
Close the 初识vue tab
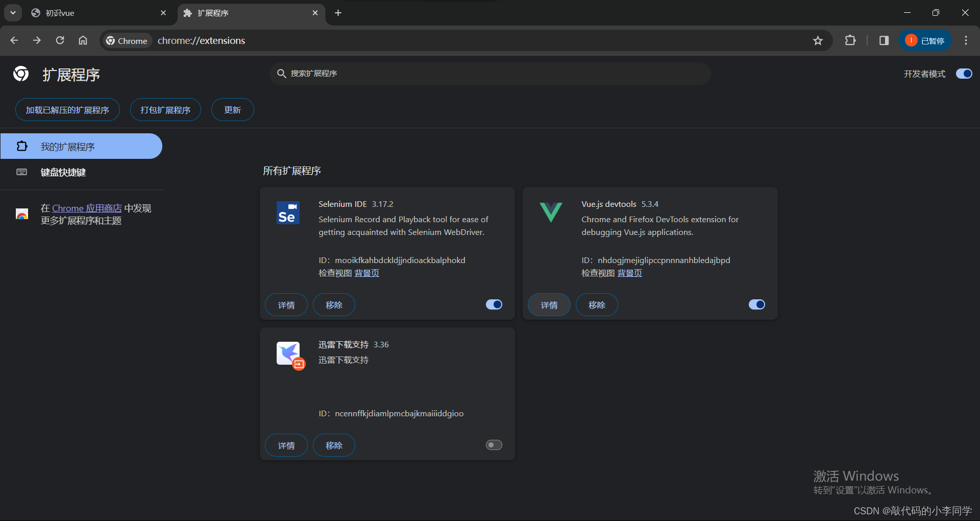point(163,13)
